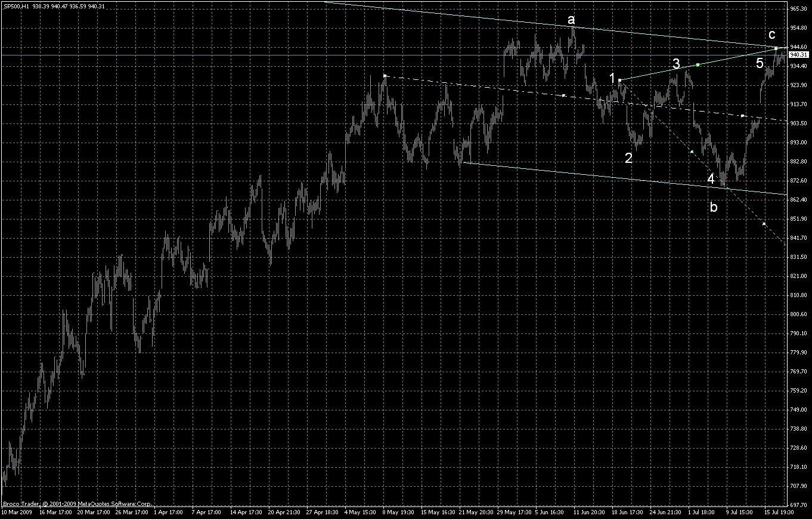Click price scale value 882.80
812x519 pixels.
pyautogui.click(x=798, y=162)
